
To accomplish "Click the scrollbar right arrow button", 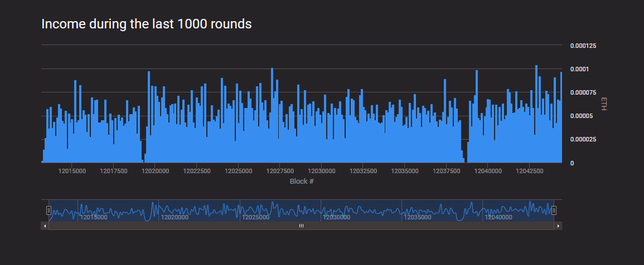I will [558, 225].
